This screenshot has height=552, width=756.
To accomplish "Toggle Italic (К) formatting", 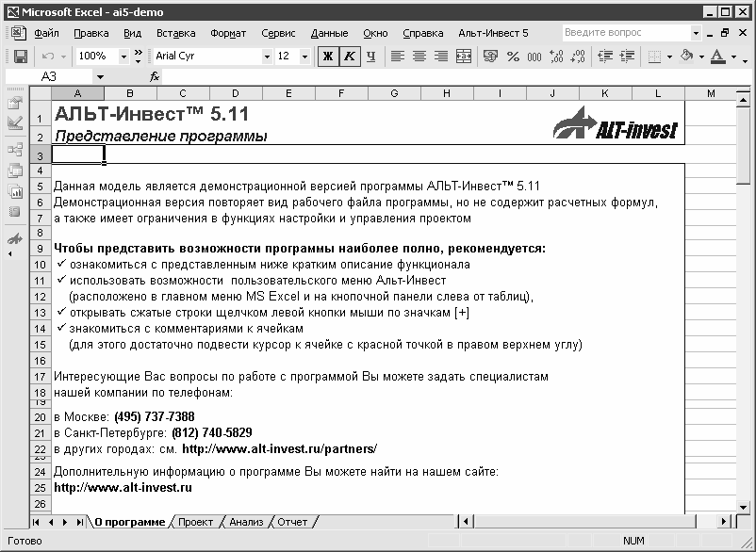I will (x=350, y=57).
